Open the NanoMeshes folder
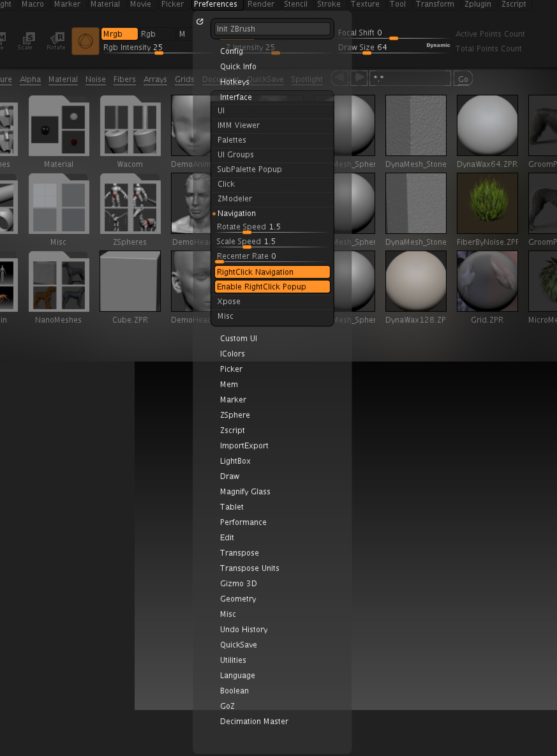Image resolution: width=557 pixels, height=756 pixels. [x=59, y=281]
